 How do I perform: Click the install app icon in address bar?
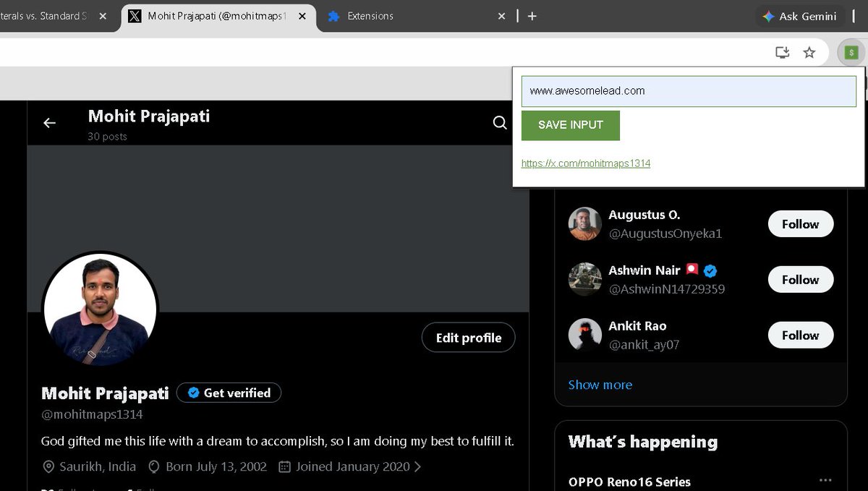(x=782, y=52)
